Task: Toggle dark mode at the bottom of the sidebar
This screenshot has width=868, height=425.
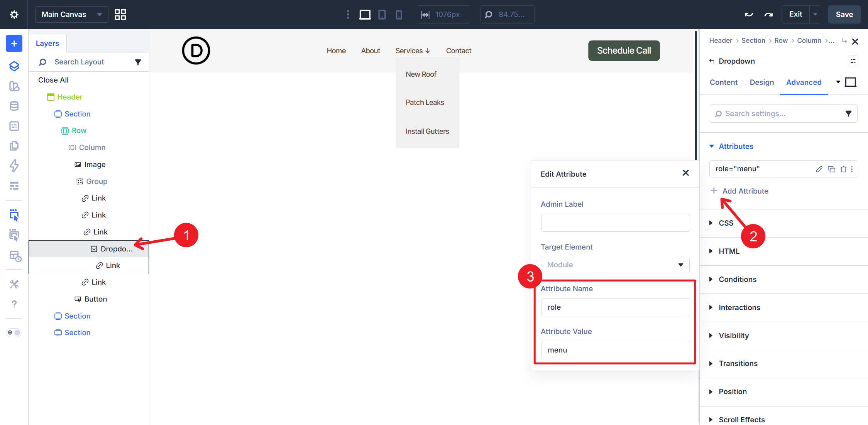Action: tap(14, 332)
